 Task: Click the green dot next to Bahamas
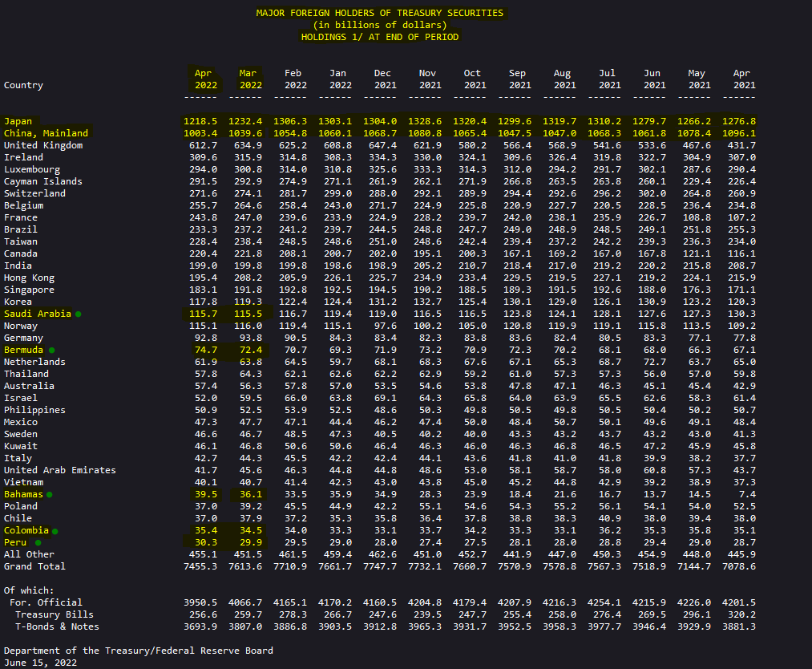pyautogui.click(x=49, y=495)
